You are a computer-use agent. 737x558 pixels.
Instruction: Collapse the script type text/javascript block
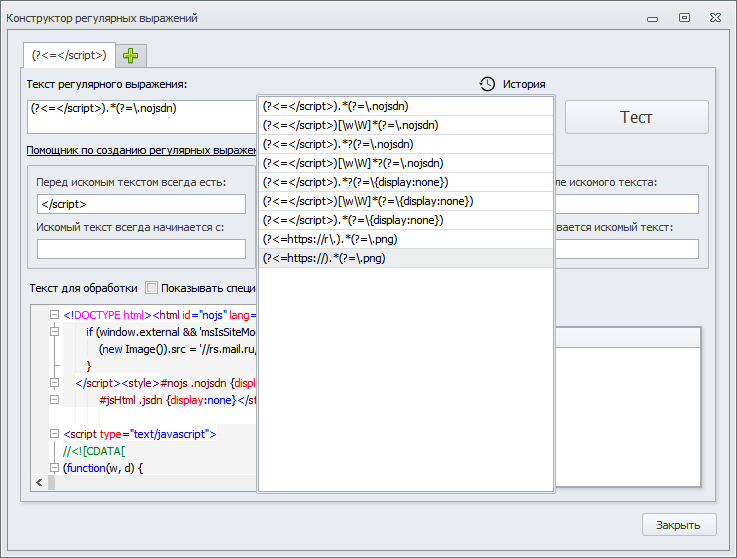point(54,434)
